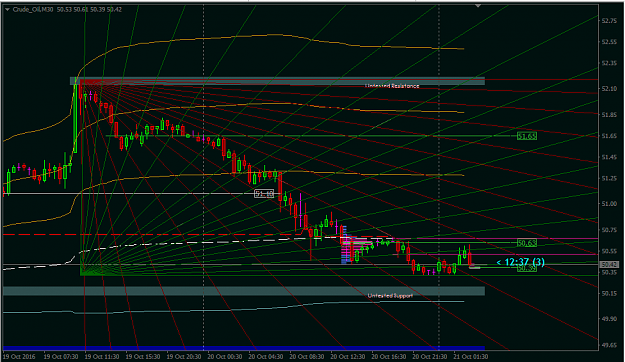This screenshot has height=362, width=625.
Task: Click 51.00 on the price axis
Action: [x=609, y=204]
